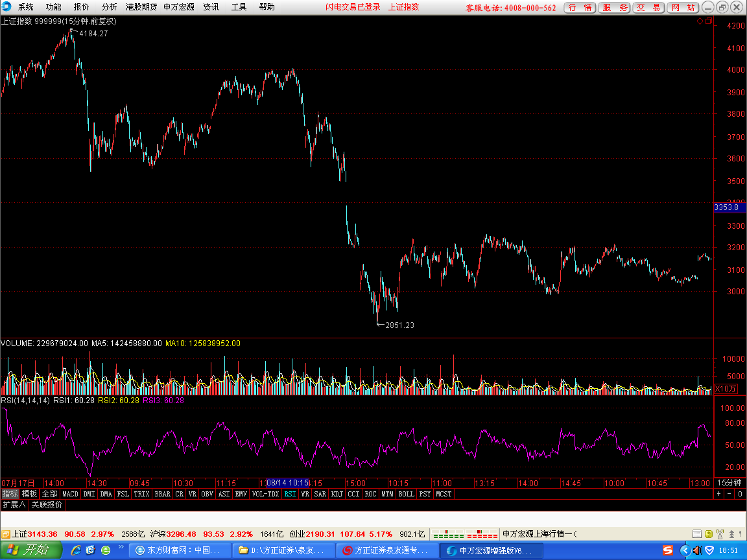
Task: Click the double up-arrow icon in the status bar
Action: pos(731,534)
